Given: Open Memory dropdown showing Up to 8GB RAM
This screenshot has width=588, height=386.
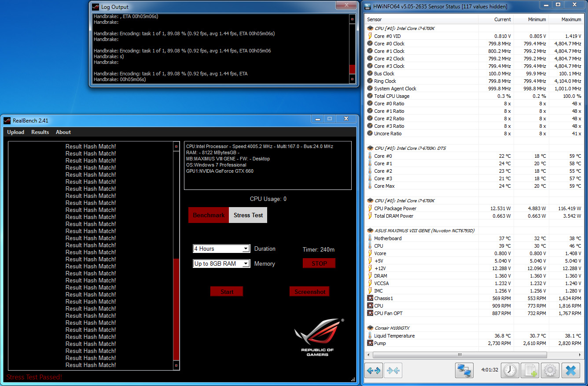Looking at the screenshot, I should coord(221,264).
